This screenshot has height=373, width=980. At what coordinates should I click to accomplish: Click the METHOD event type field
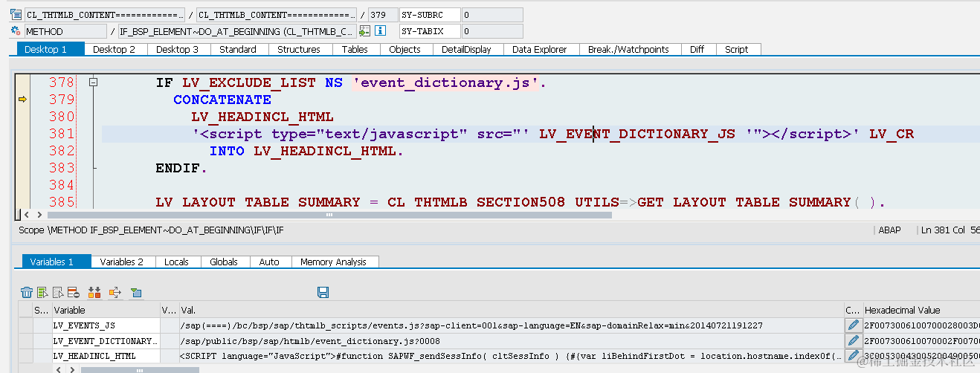coord(65,31)
